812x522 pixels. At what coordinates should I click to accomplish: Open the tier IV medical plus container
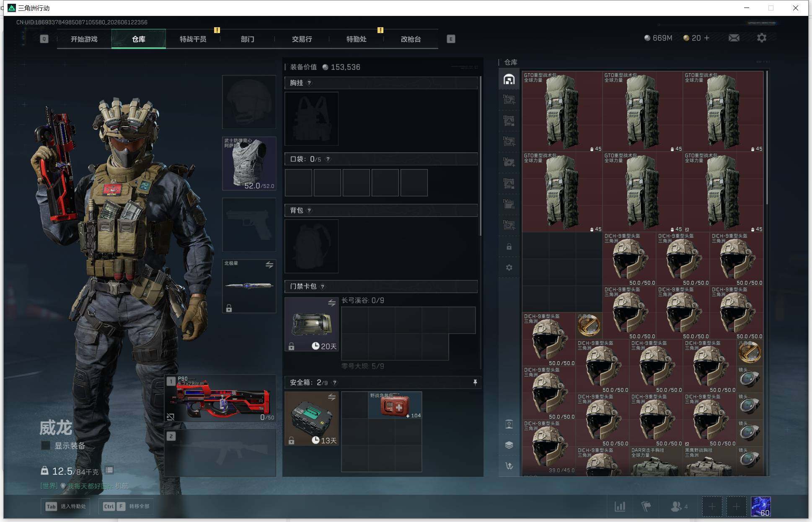[x=509, y=162]
